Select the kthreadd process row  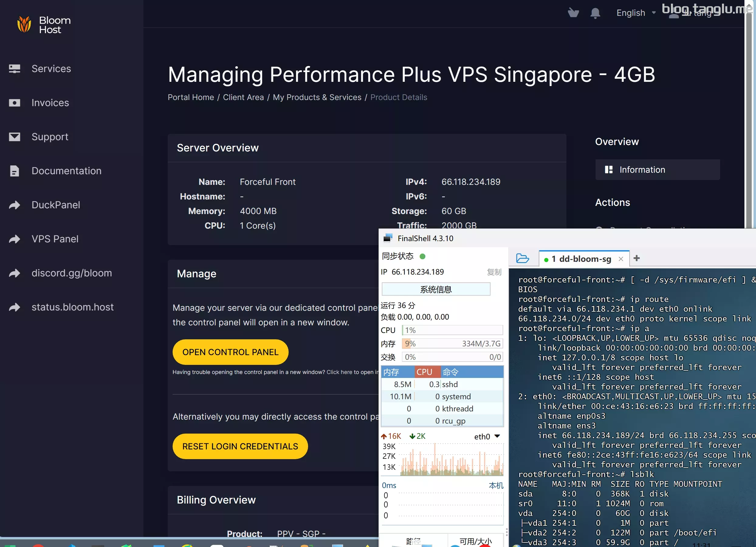pos(442,409)
